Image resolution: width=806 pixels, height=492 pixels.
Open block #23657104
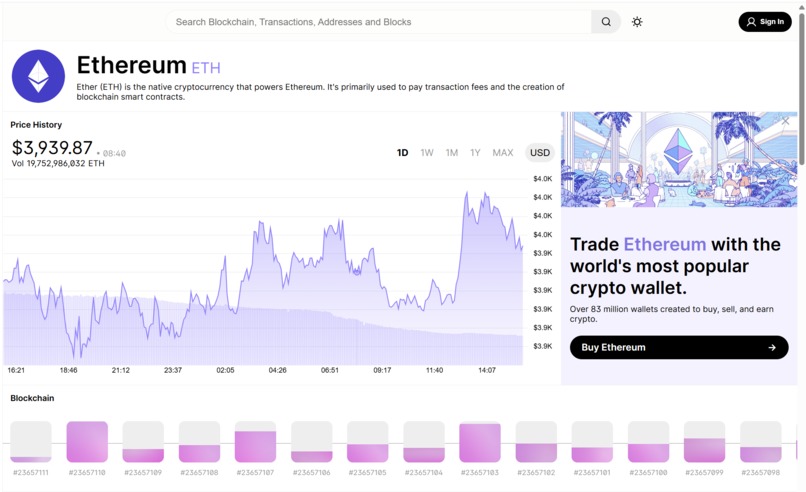pyautogui.click(x=424, y=442)
